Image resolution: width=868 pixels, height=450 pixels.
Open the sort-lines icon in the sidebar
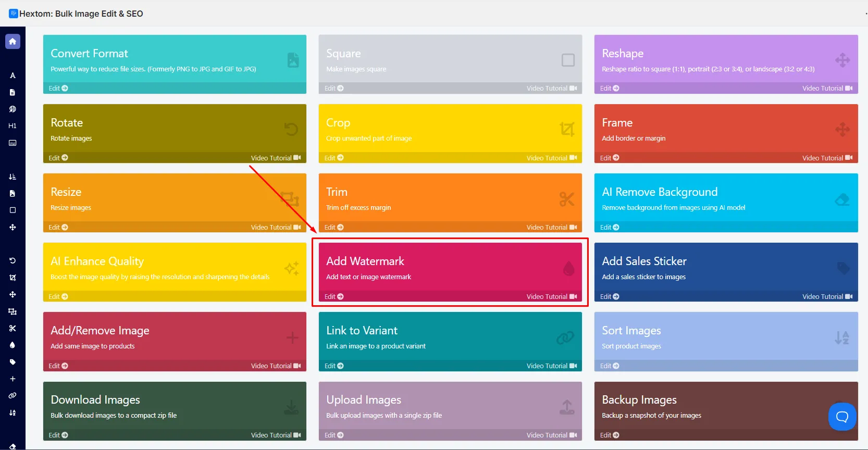[x=13, y=177]
